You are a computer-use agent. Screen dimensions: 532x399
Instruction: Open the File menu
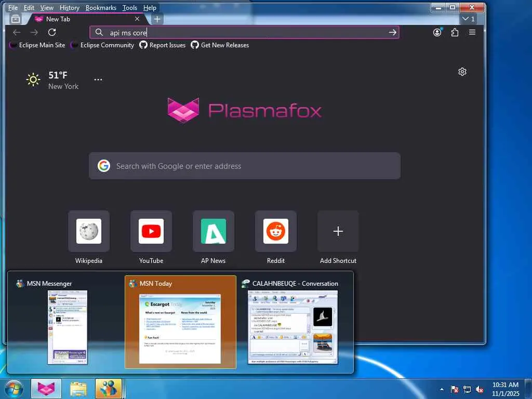(13, 7)
